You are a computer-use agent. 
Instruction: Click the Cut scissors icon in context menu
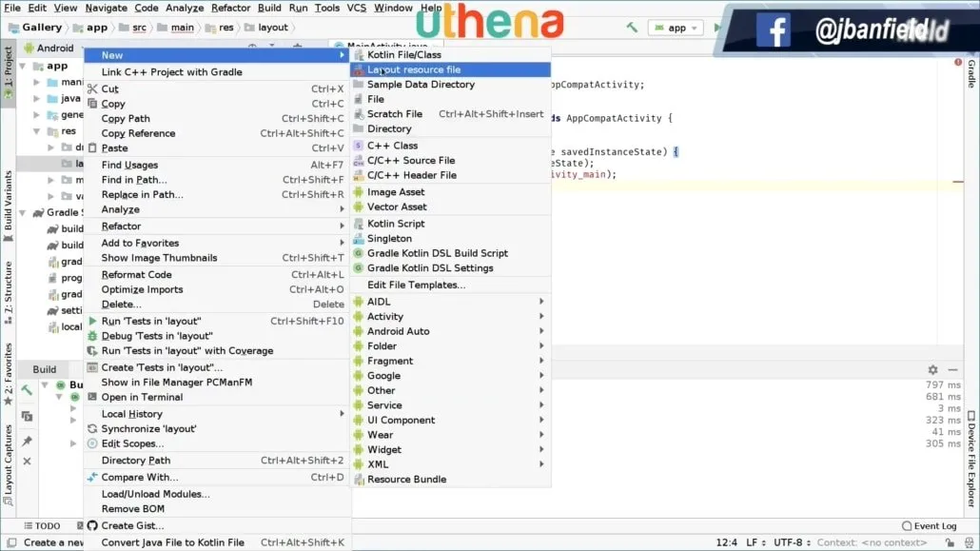[x=92, y=89]
